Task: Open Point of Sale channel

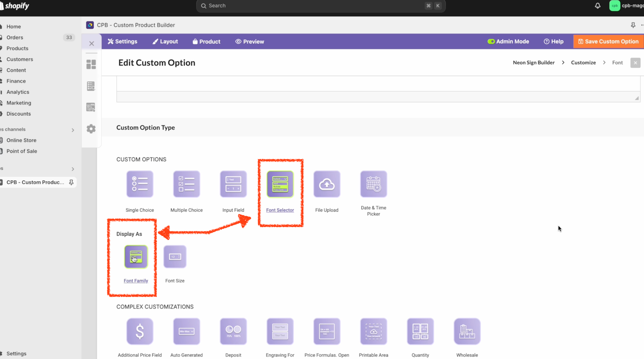Action: 22,151
